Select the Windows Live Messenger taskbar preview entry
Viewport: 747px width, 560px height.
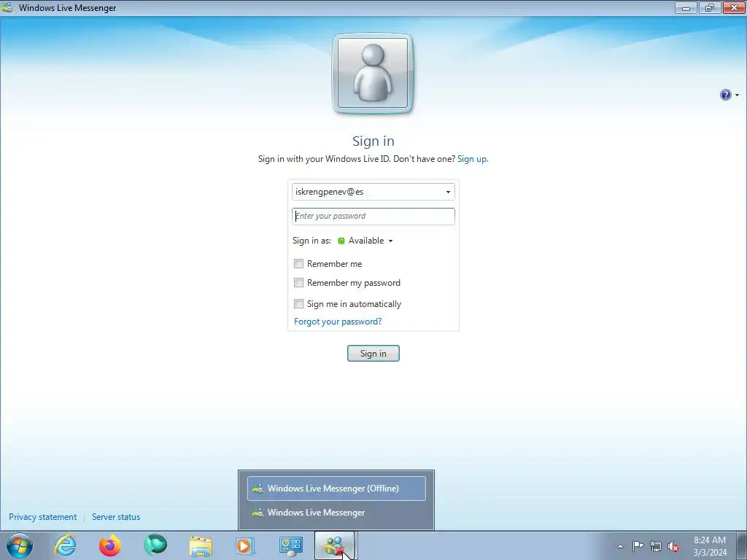click(336, 513)
